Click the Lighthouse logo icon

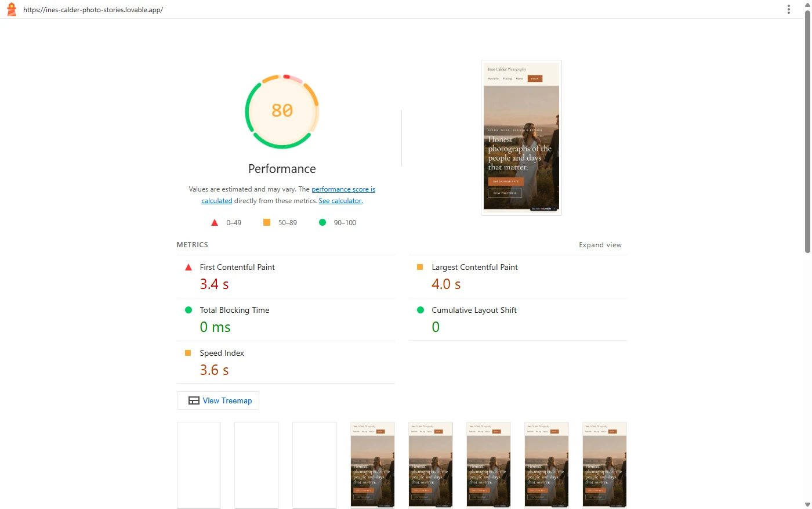point(11,9)
